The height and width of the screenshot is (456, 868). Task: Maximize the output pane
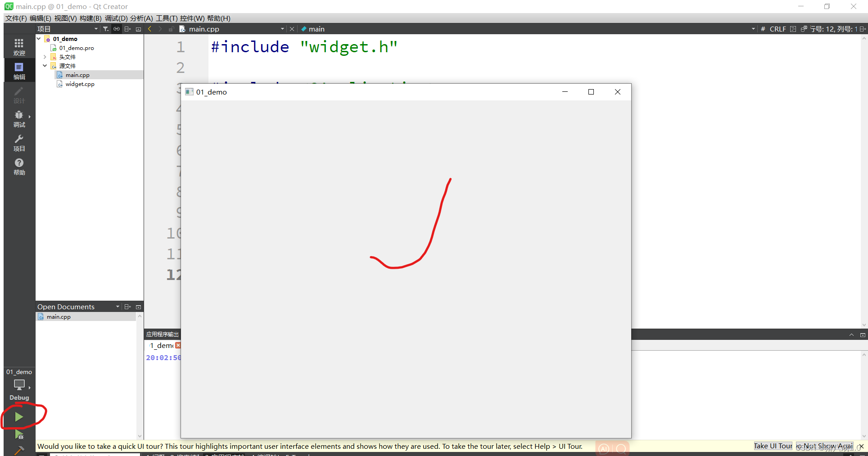[x=863, y=334]
